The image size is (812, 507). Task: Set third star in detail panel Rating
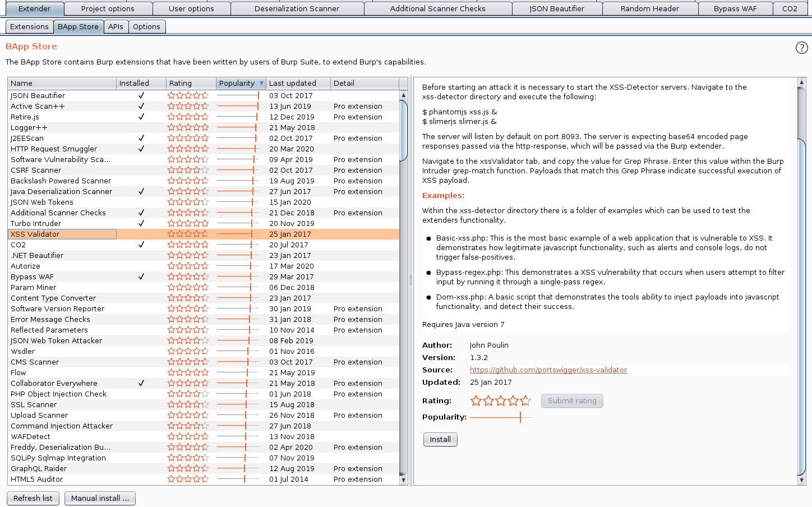tap(501, 400)
